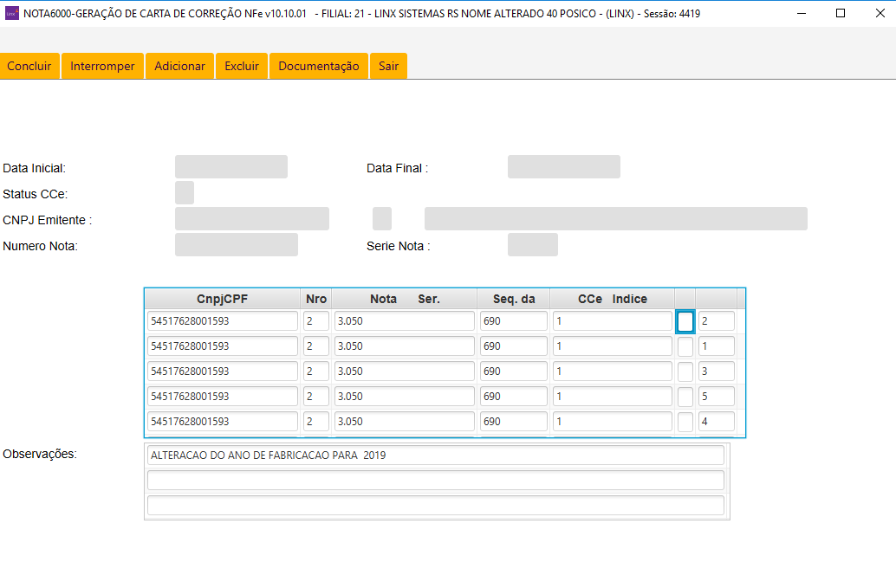Click the CnpjCPF cell in row with index 2
896x588 pixels.
point(223,321)
